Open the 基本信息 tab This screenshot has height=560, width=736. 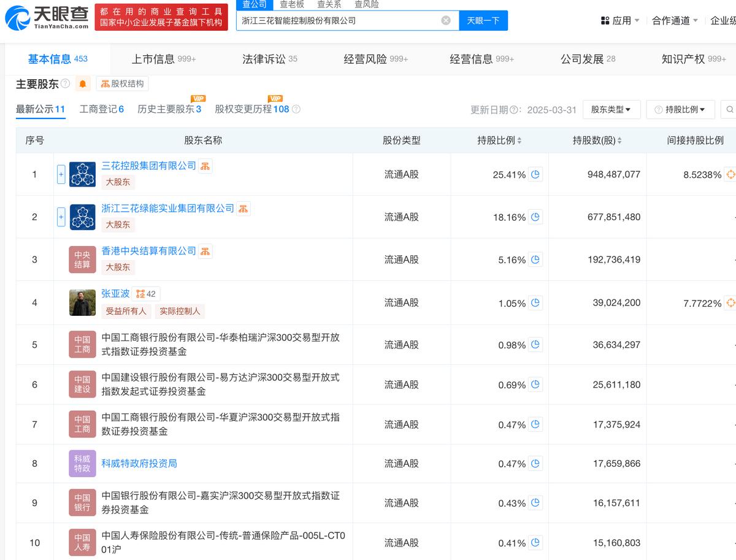(58, 59)
